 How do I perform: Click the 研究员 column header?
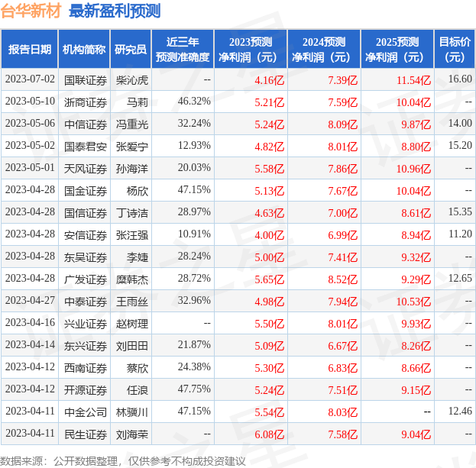pos(131,50)
